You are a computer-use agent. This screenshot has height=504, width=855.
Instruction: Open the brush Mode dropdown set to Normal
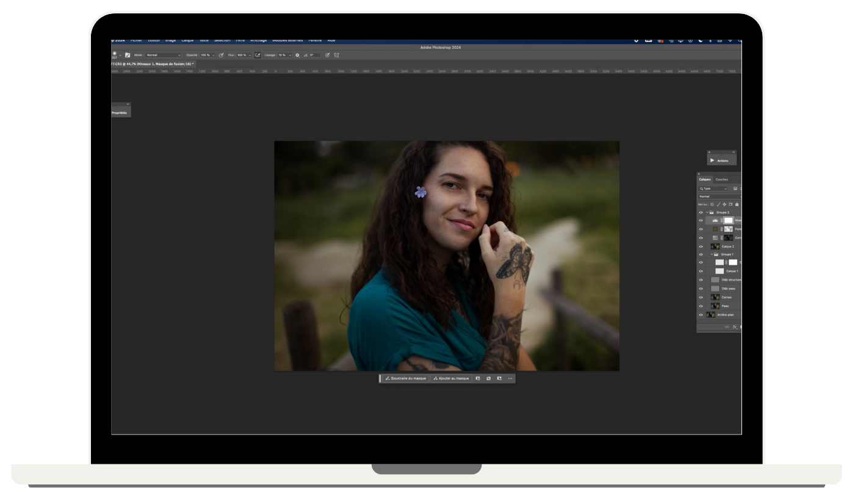point(163,55)
